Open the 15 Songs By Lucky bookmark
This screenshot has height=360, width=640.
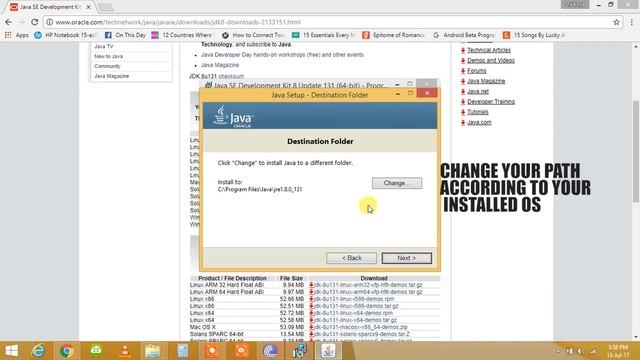534,35
